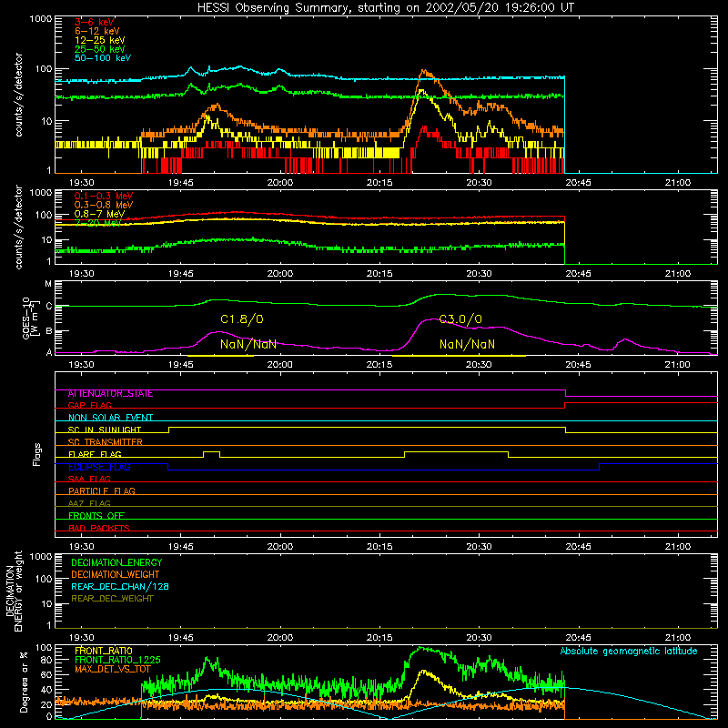Viewport: 728px width, 728px height.
Task: Click the Flags vertical axis label
Action: click(37, 454)
